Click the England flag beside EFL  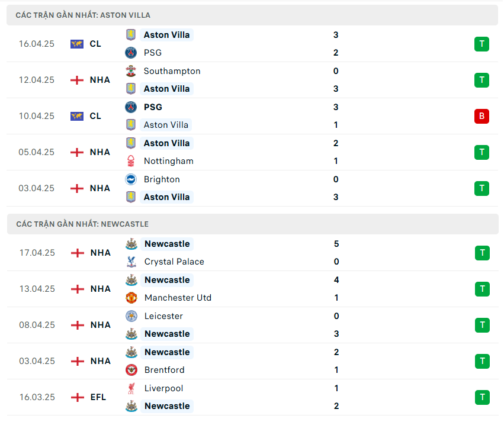77,397
